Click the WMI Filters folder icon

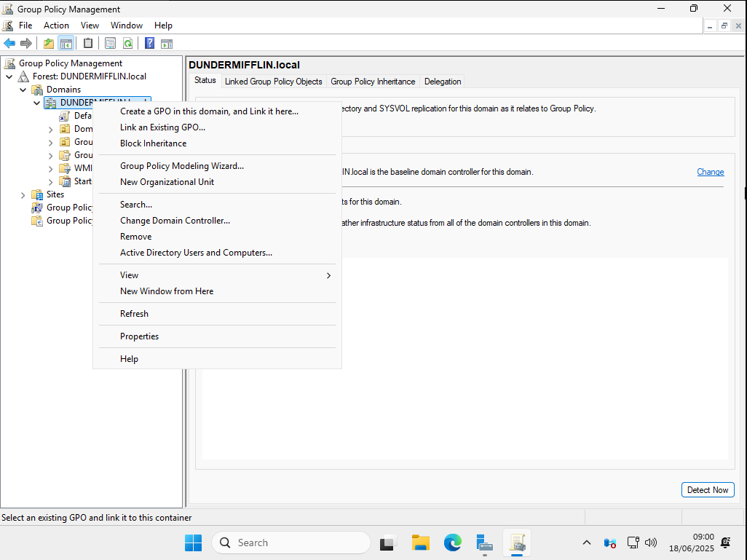pos(65,168)
